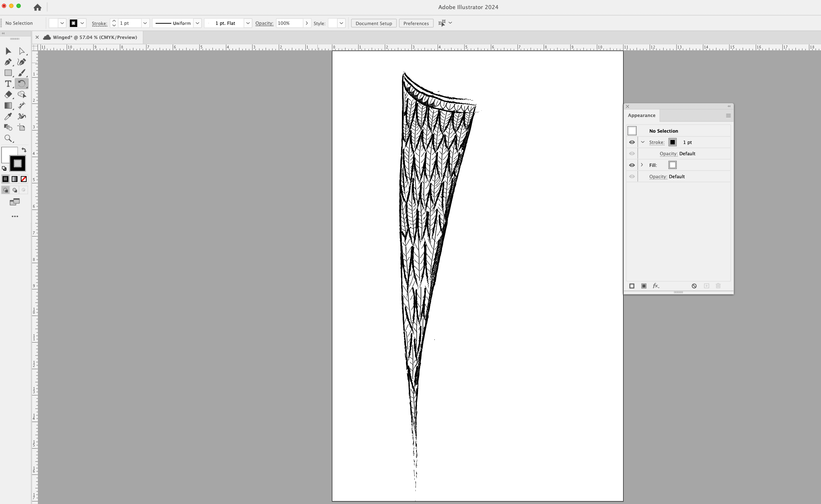
Task: Hide the Fill opacity row
Action: [x=632, y=176]
